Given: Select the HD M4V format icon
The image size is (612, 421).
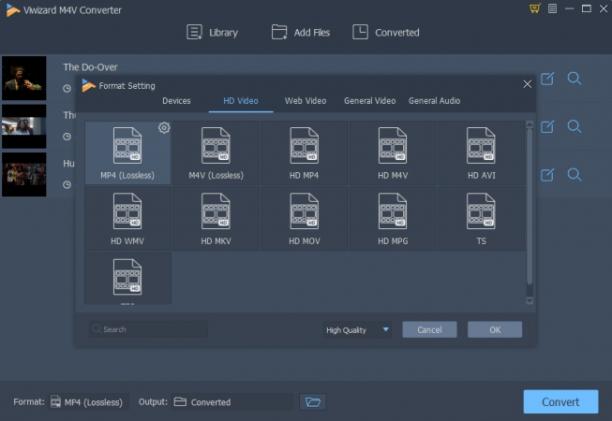Looking at the screenshot, I should [393, 145].
